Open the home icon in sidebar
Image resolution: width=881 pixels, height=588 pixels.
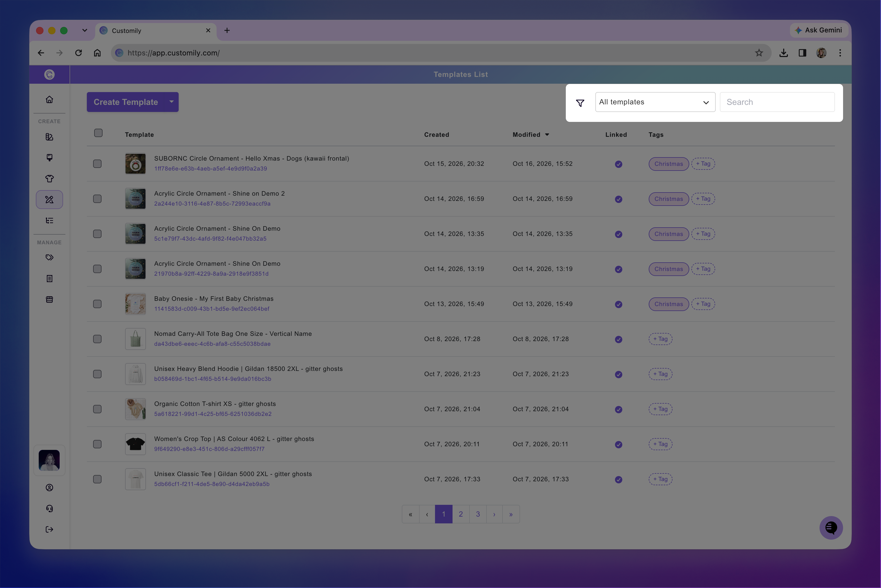(x=49, y=100)
